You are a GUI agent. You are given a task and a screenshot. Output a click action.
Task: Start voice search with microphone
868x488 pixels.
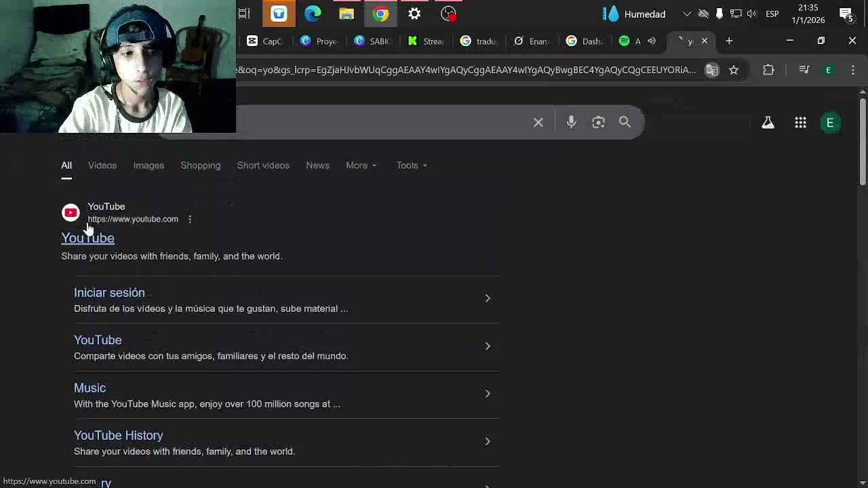pyautogui.click(x=571, y=122)
